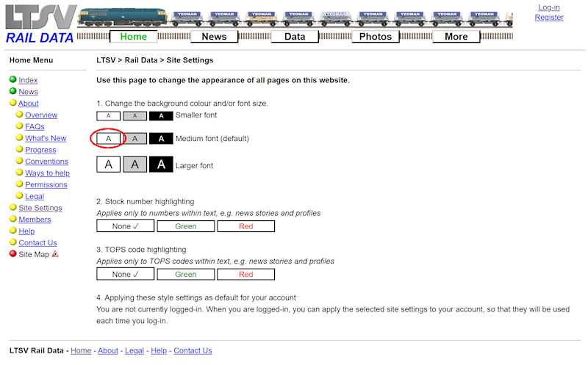Open the More navigation tab
588x365 pixels.
456,37
